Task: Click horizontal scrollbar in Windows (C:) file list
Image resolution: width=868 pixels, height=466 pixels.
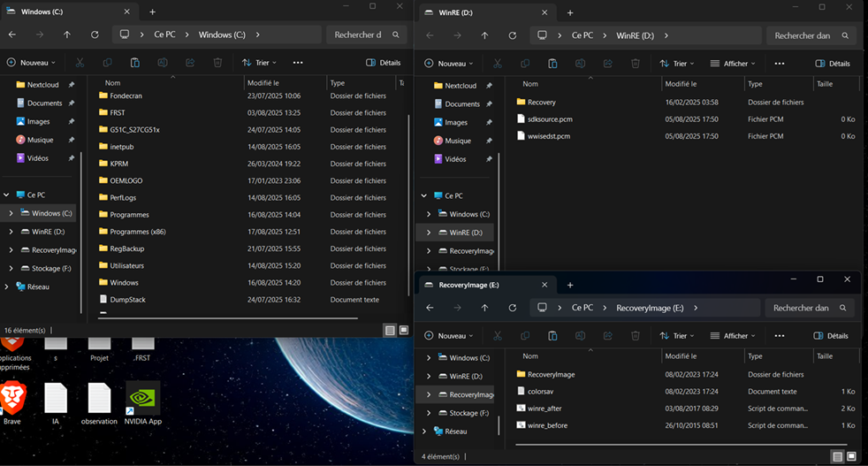Action: click(x=228, y=318)
